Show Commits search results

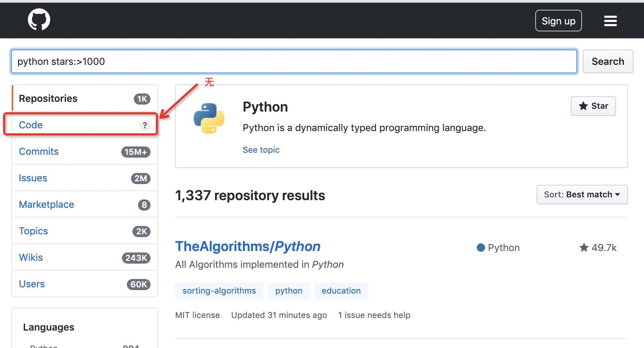pyautogui.click(x=39, y=151)
